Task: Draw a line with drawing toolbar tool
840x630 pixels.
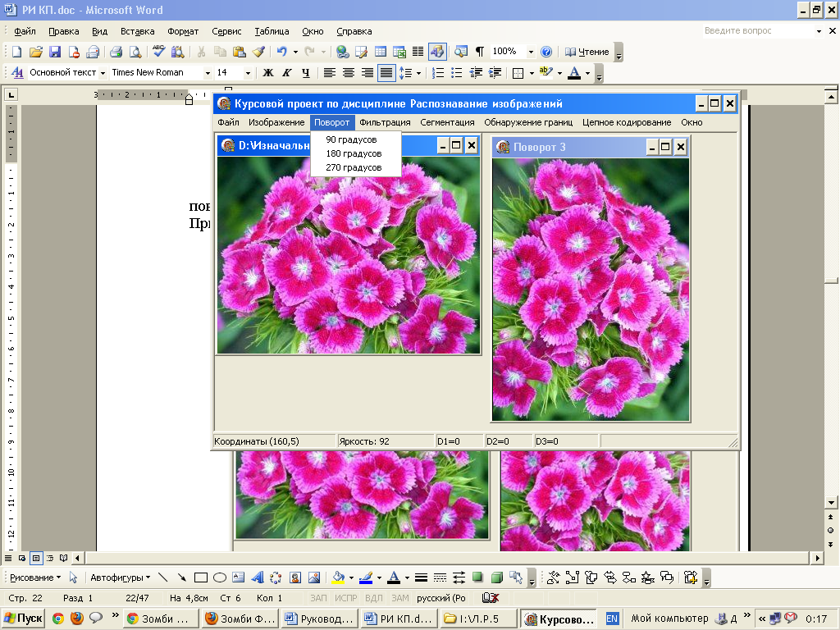Action: point(163,577)
